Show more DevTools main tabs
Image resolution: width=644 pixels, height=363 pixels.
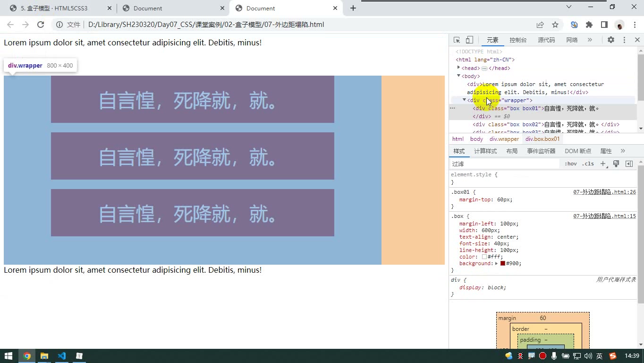coord(590,40)
